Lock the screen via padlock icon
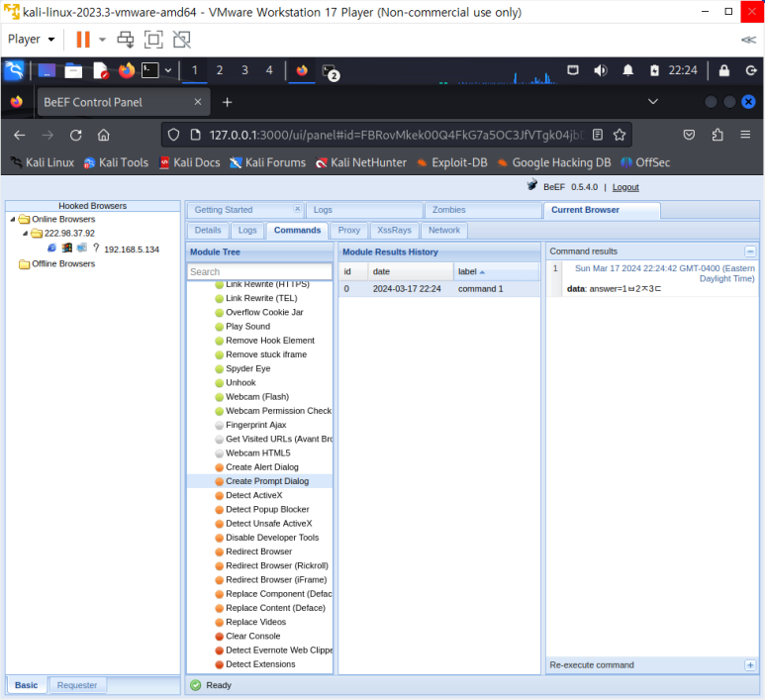Image resolution: width=765 pixels, height=700 pixels. tap(724, 70)
